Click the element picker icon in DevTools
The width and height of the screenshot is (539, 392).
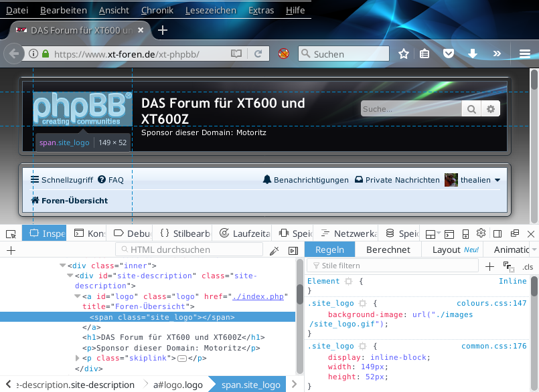point(11,233)
